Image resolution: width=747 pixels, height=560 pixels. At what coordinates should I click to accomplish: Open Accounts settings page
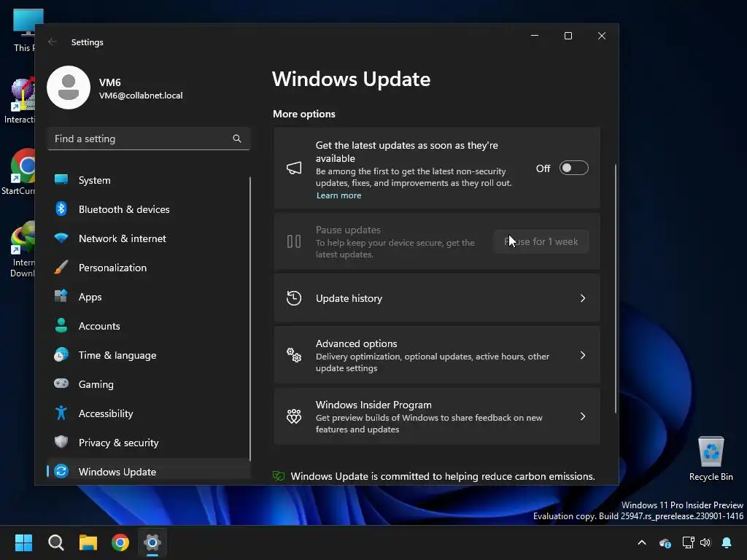coord(149,326)
